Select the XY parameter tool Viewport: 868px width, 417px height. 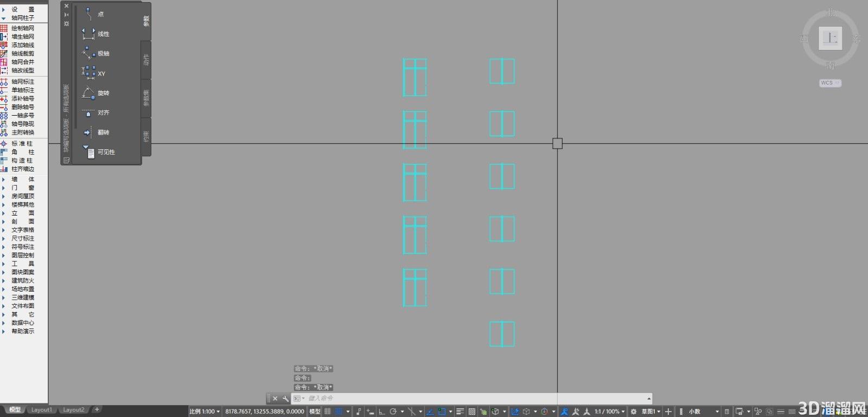[94, 73]
